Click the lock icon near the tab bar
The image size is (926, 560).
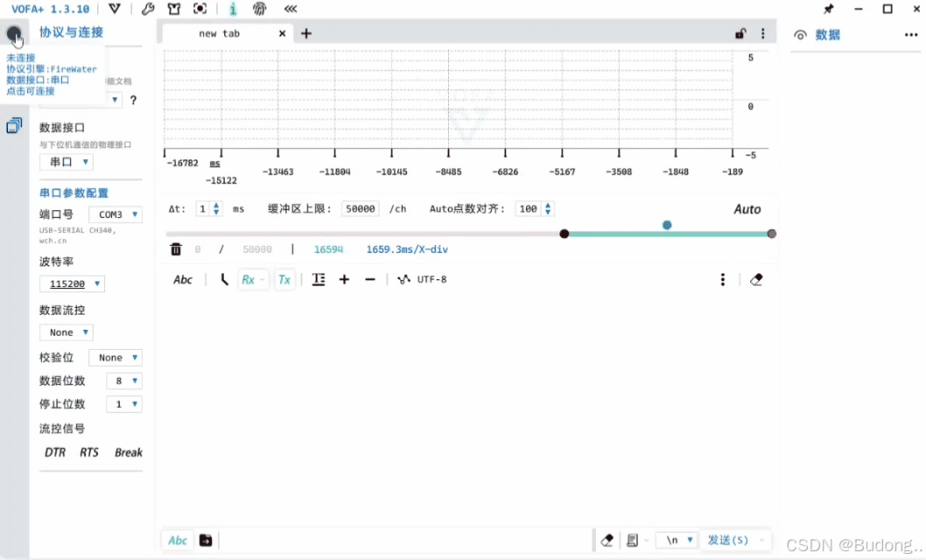(x=740, y=32)
